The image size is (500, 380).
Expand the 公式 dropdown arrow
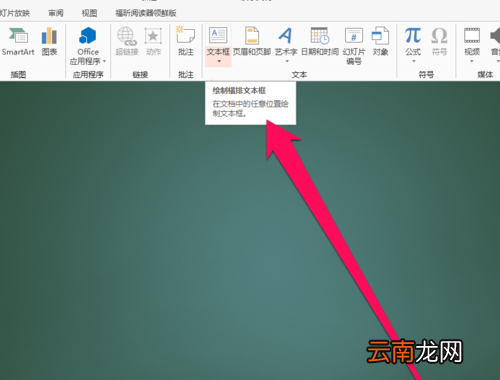(x=414, y=61)
